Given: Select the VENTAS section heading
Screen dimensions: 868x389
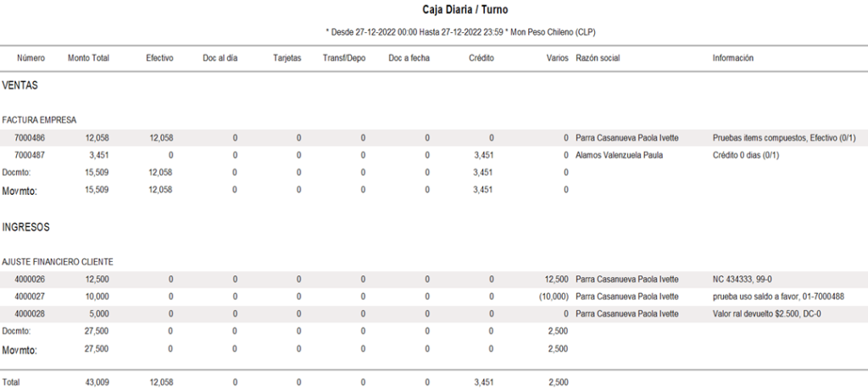Looking at the screenshot, I should pos(20,86).
